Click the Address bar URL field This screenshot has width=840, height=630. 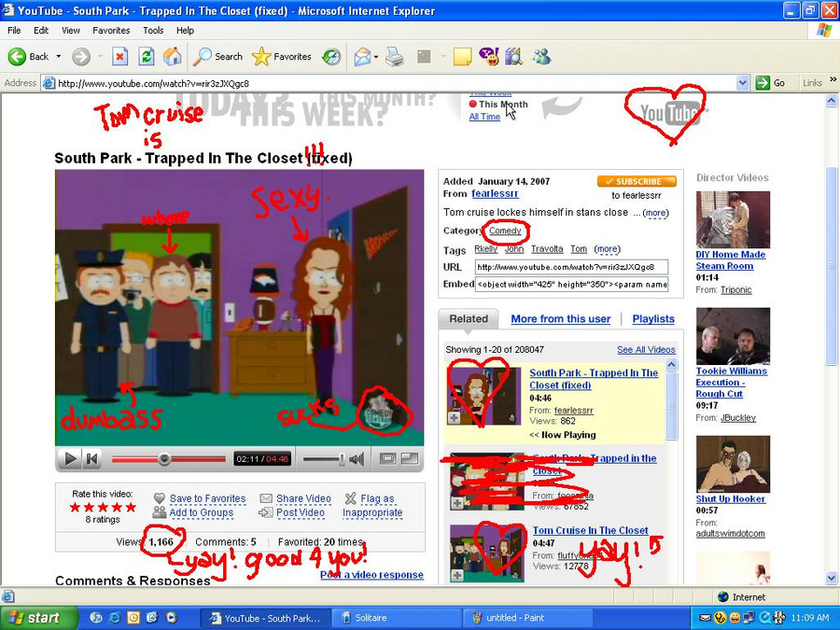[397, 83]
